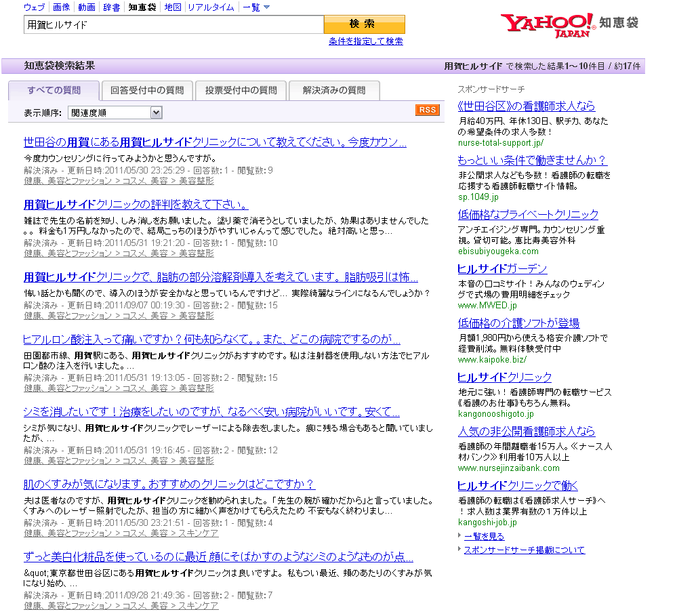Open result 世田谷の用賀にある用賀ヒルサイドクリニックについて
Viewport: 677px width, 616px height.
click(215, 142)
